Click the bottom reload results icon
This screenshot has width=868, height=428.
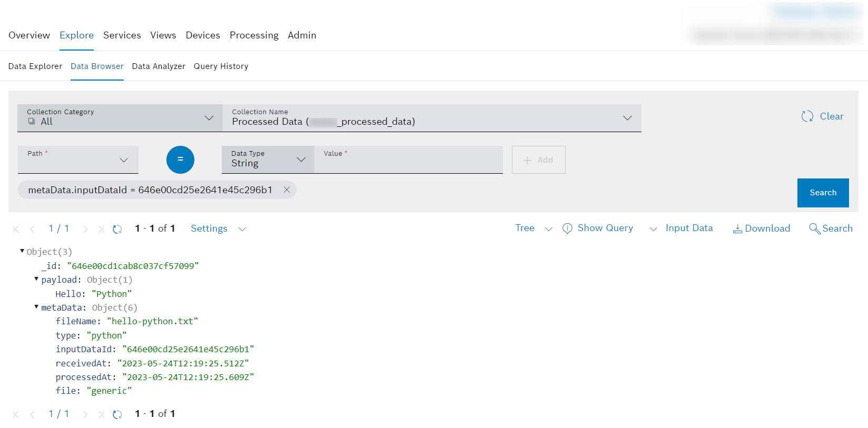click(x=117, y=414)
